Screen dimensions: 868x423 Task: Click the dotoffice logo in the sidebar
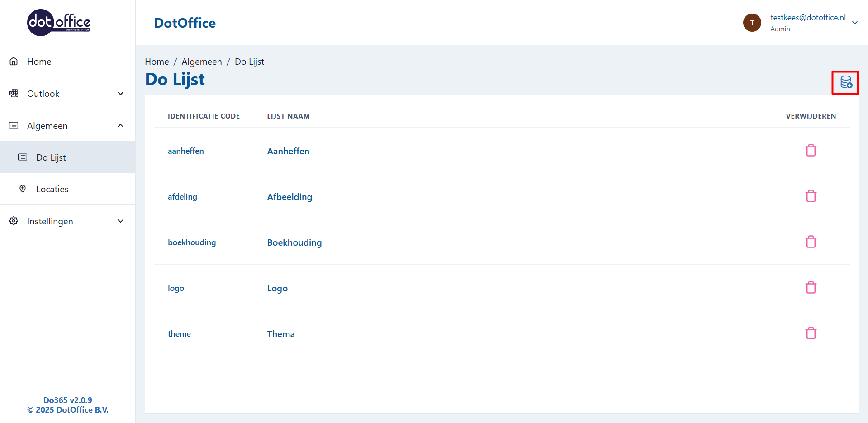(x=59, y=23)
